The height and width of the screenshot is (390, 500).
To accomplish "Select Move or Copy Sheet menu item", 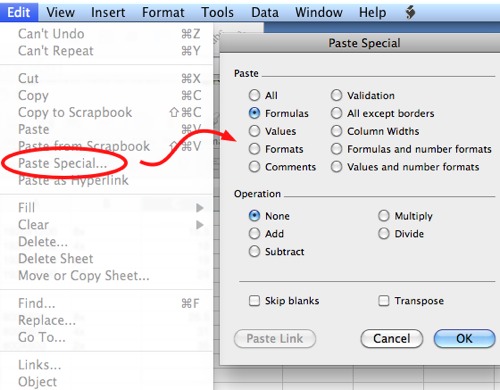I will pos(84,276).
